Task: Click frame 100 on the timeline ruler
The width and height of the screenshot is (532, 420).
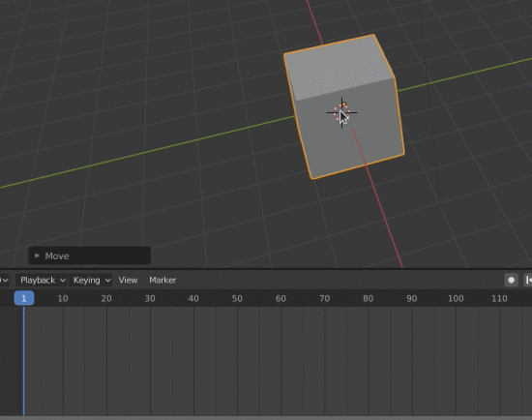Action: [456, 298]
